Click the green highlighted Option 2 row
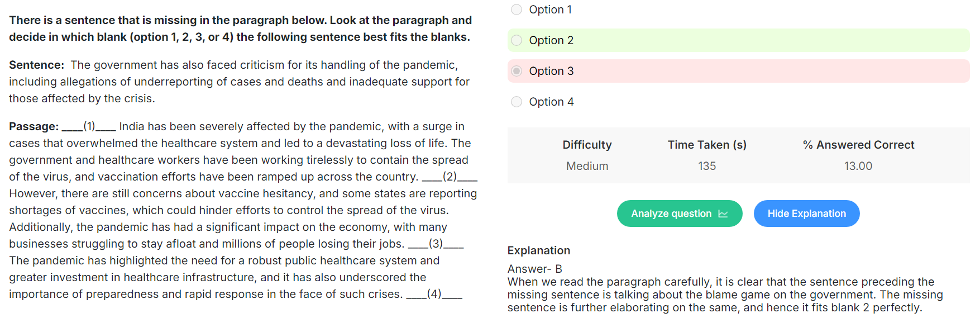Image resolution: width=980 pixels, height=332 pixels. (738, 40)
